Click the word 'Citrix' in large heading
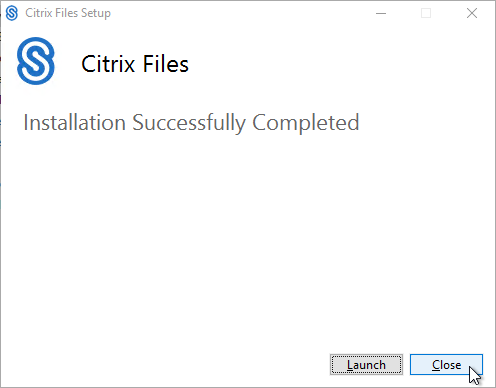The height and width of the screenshot is (388, 496). click(x=108, y=64)
